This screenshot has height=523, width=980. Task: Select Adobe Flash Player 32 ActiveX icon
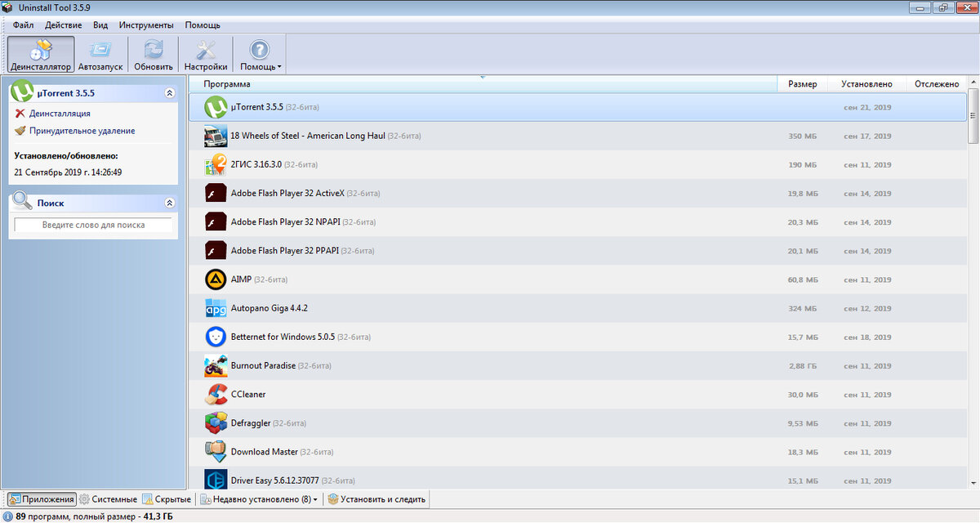216,194
